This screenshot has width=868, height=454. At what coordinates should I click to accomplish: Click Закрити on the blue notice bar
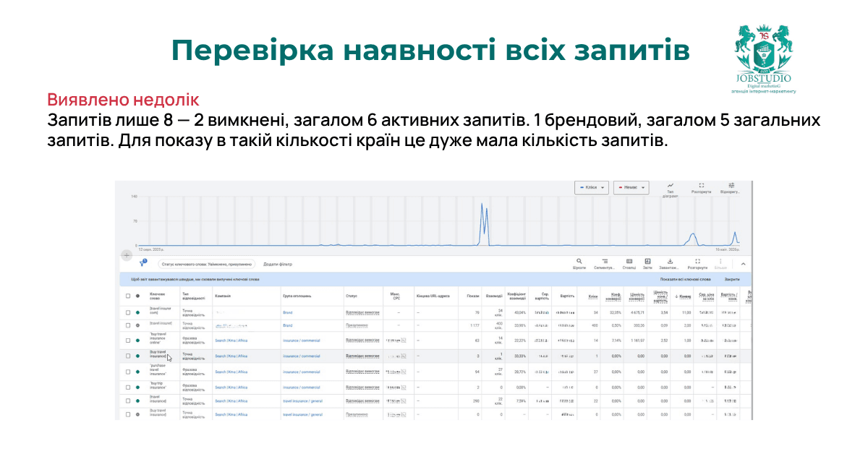tap(733, 279)
